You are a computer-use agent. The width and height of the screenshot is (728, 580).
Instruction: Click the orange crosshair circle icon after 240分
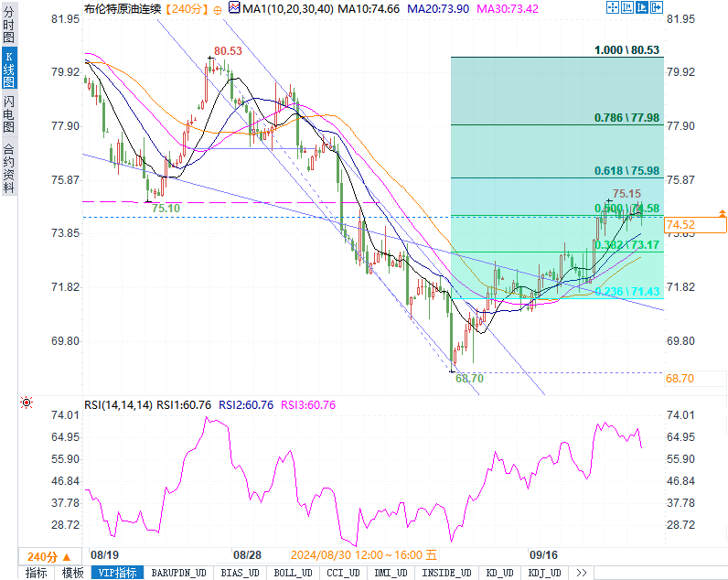(218, 10)
